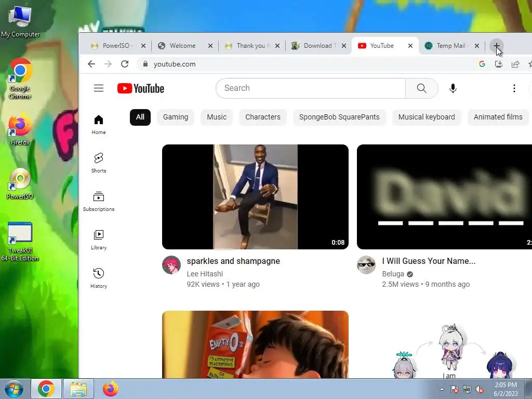
Task: Select the Characters filter chip
Action: 262,117
